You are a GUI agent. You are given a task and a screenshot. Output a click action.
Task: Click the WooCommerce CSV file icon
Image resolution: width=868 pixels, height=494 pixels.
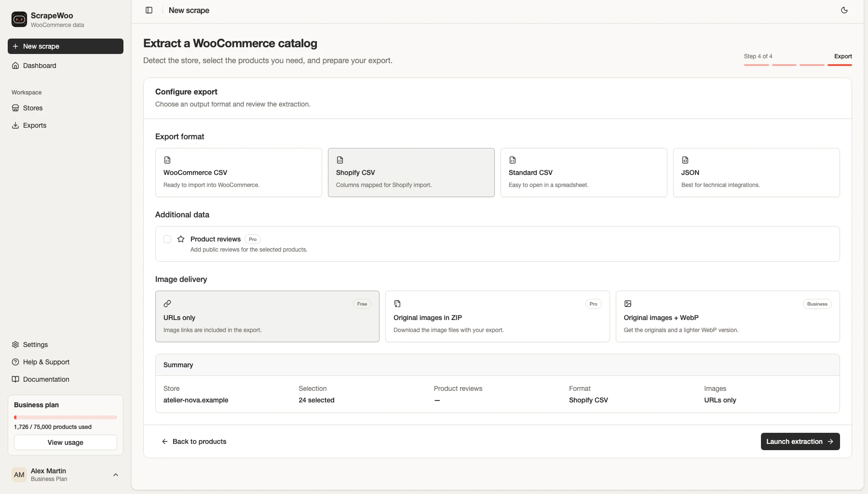click(x=167, y=160)
